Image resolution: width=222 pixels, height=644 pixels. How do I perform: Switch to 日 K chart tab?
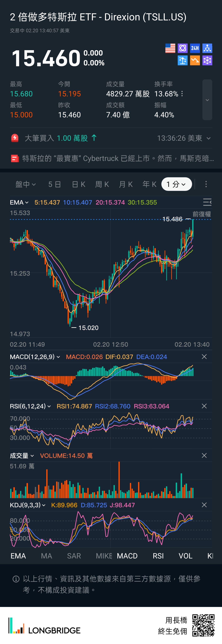point(78,184)
